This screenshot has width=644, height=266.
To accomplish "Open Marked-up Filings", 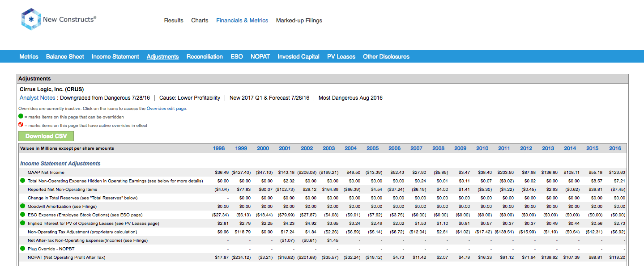I will tap(299, 20).
